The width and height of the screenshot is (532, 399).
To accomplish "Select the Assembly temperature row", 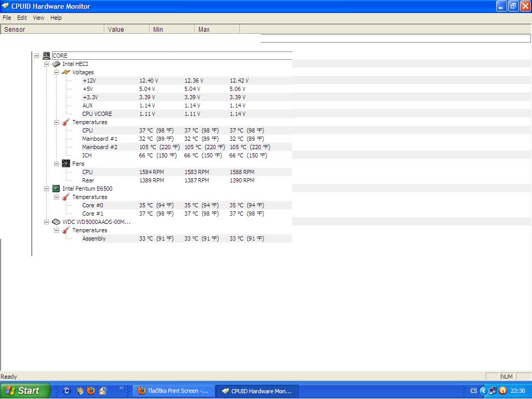I will 187,238.
